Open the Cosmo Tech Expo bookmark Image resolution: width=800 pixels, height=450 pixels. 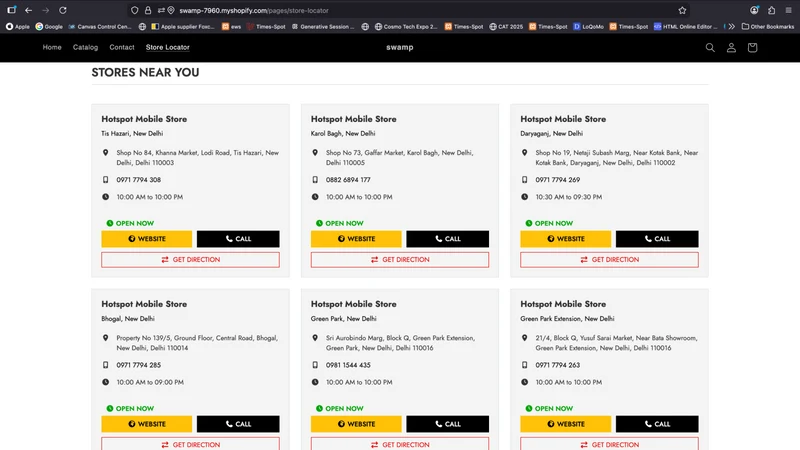pos(406,27)
